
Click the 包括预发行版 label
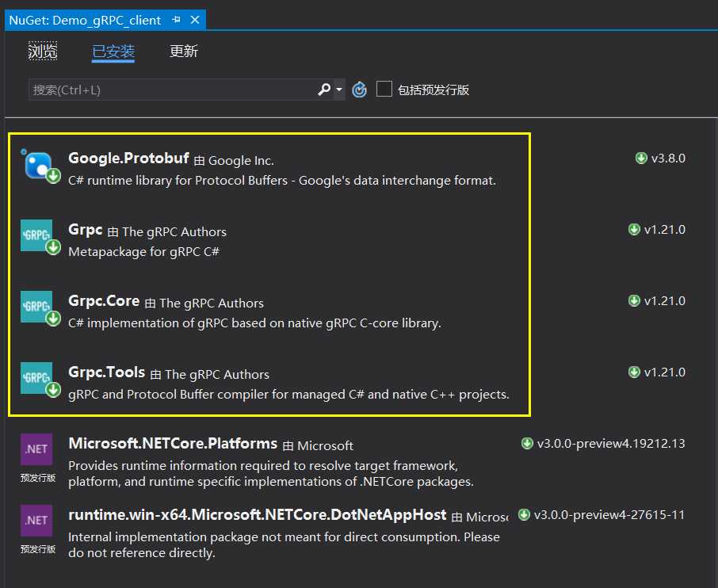pos(433,90)
